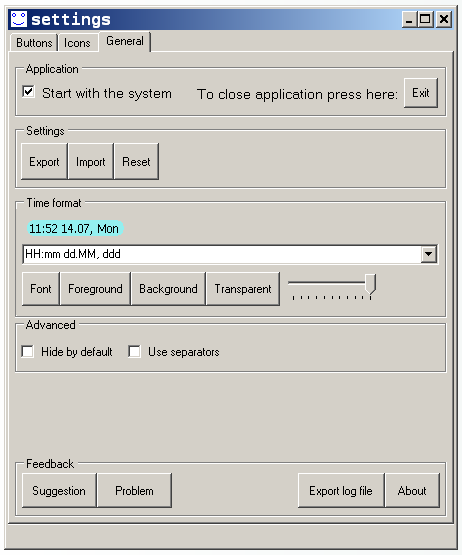462x555 pixels.
Task: Open the Font chooser button
Action: click(41, 289)
